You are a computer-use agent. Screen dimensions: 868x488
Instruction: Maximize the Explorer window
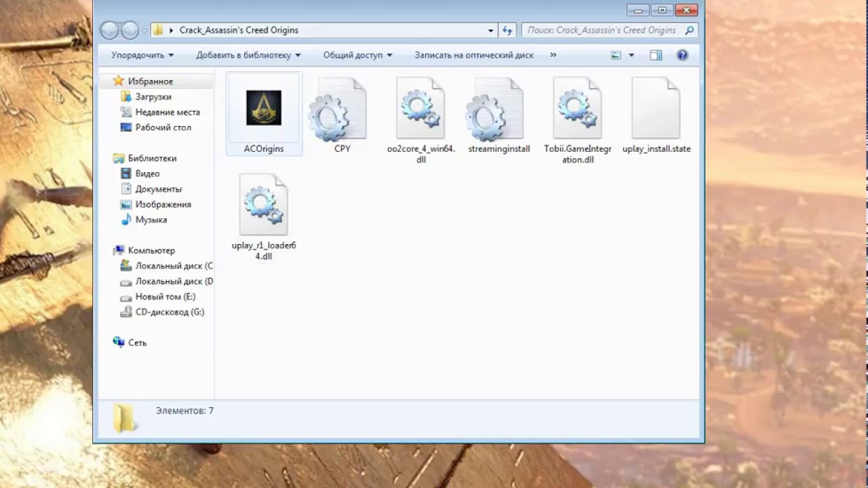pos(662,10)
